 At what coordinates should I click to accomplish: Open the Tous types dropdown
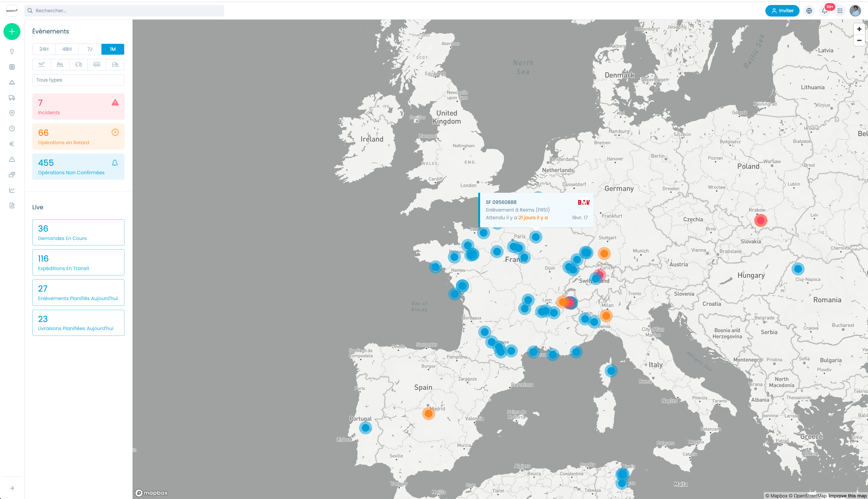tap(78, 80)
